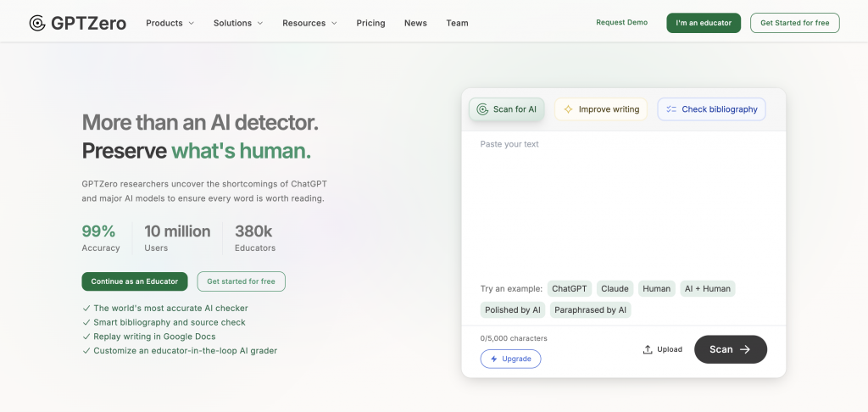Expand the Products dropdown

tap(170, 23)
